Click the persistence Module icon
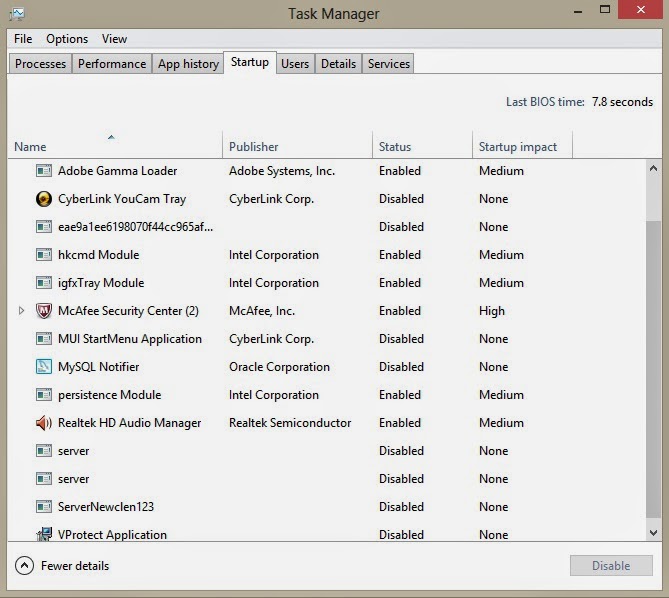This screenshot has width=669, height=598. pos(44,395)
